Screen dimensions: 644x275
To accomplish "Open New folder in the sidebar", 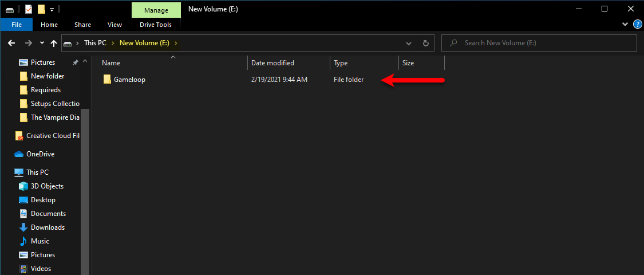I will [x=48, y=76].
